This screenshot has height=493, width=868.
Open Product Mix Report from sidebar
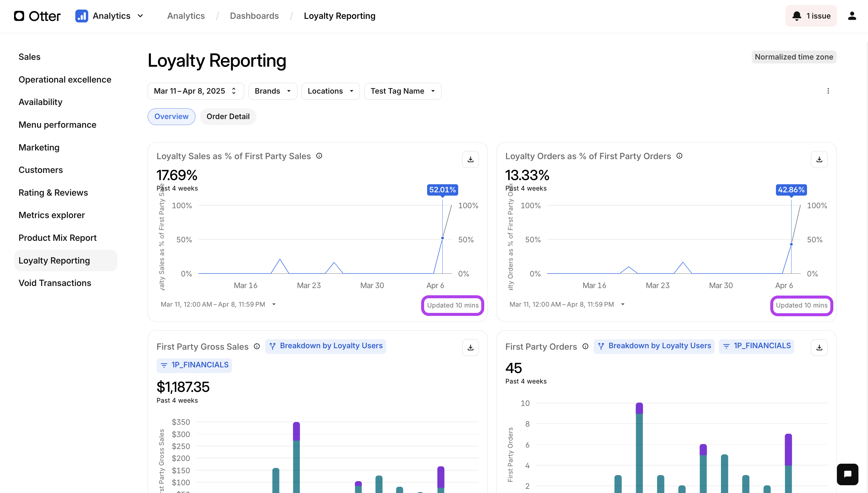[57, 238]
